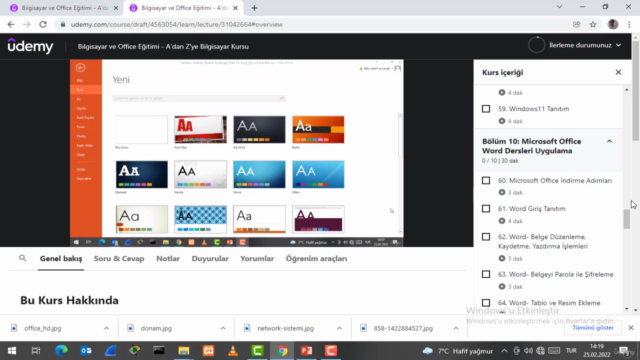Open XAMPP from the taskbar

tap(208, 351)
